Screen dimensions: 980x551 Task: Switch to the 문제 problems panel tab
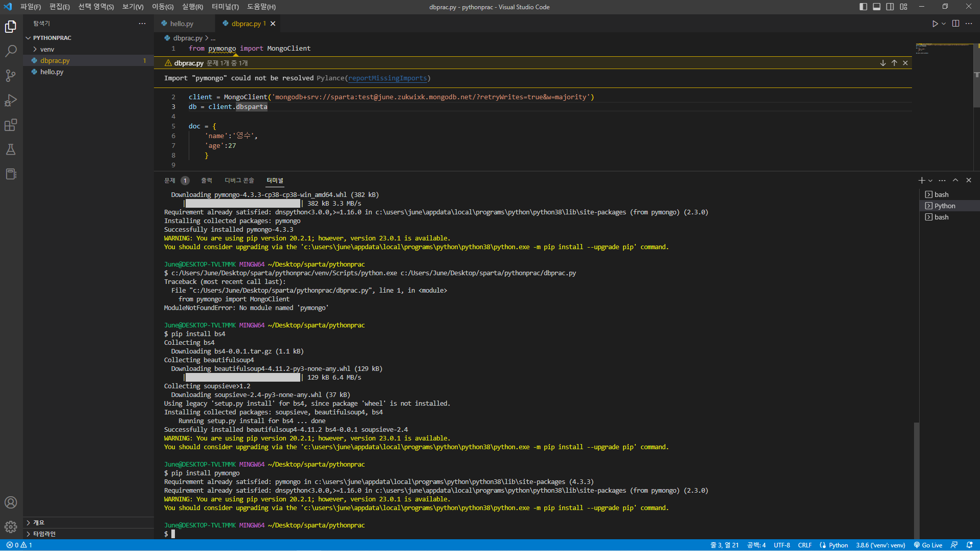point(176,181)
